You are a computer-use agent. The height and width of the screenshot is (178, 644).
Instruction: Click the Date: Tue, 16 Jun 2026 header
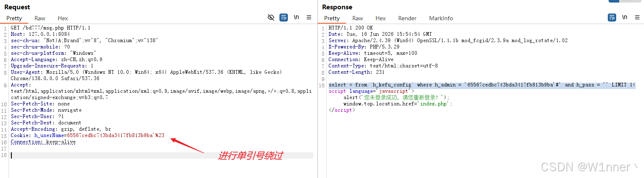(x=380, y=34)
